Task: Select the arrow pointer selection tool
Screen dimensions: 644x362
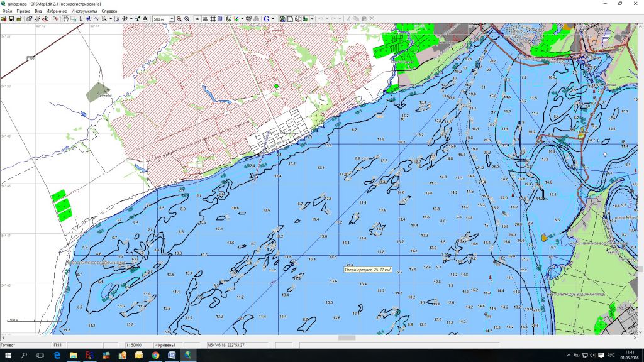Action: (x=81, y=19)
